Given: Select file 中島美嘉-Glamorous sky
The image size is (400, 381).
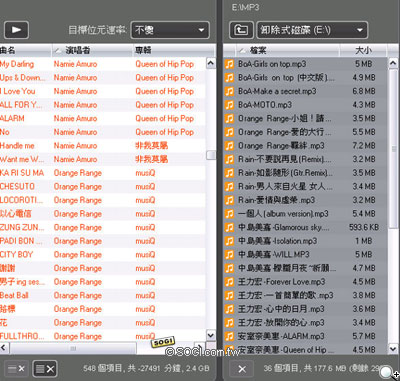Looking at the screenshot, I should click(x=305, y=227).
